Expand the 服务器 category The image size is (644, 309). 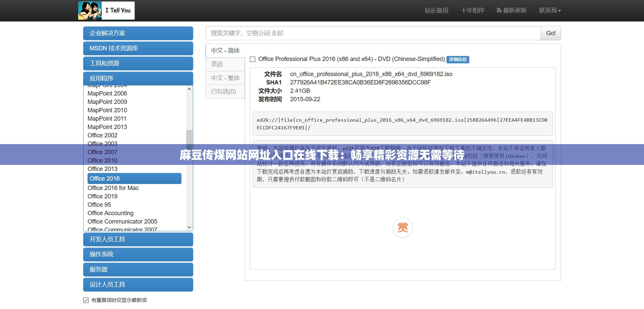coord(138,269)
